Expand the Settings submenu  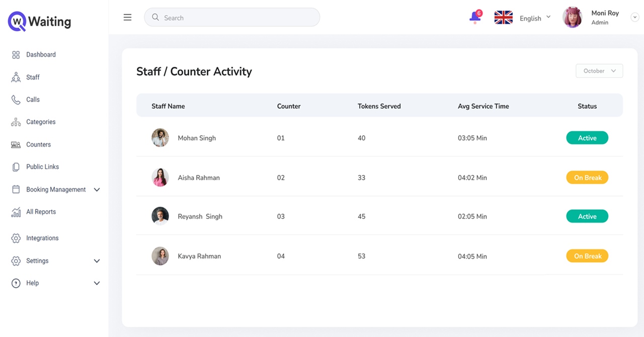click(96, 261)
